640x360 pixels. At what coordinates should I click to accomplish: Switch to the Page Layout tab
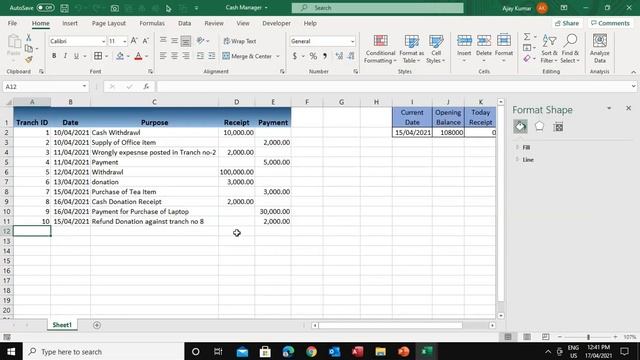(x=109, y=23)
